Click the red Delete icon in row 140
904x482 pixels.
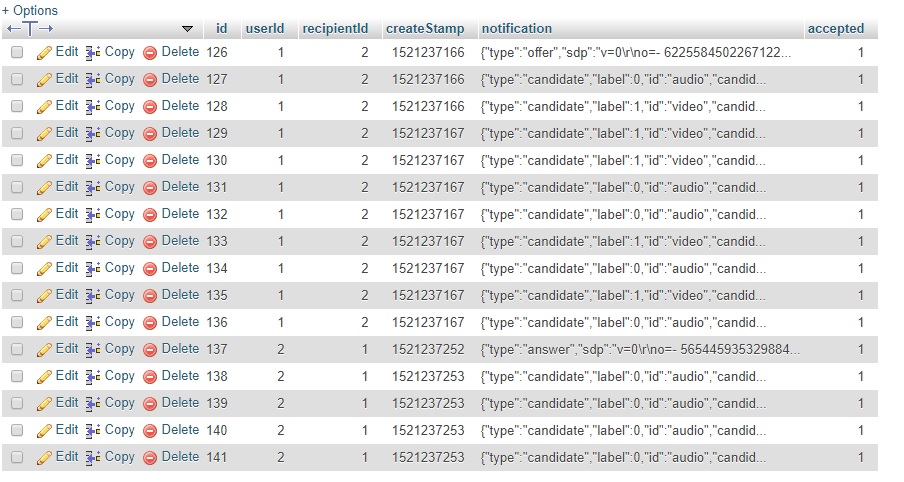click(150, 431)
